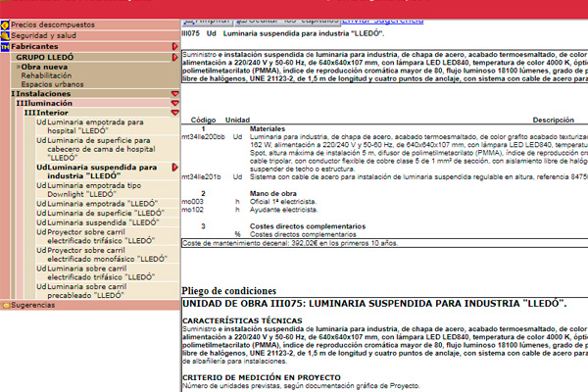The width and height of the screenshot is (588, 392).
Task: Click arrow beside Luminaria suspendida para industria
Action: (x=174, y=168)
